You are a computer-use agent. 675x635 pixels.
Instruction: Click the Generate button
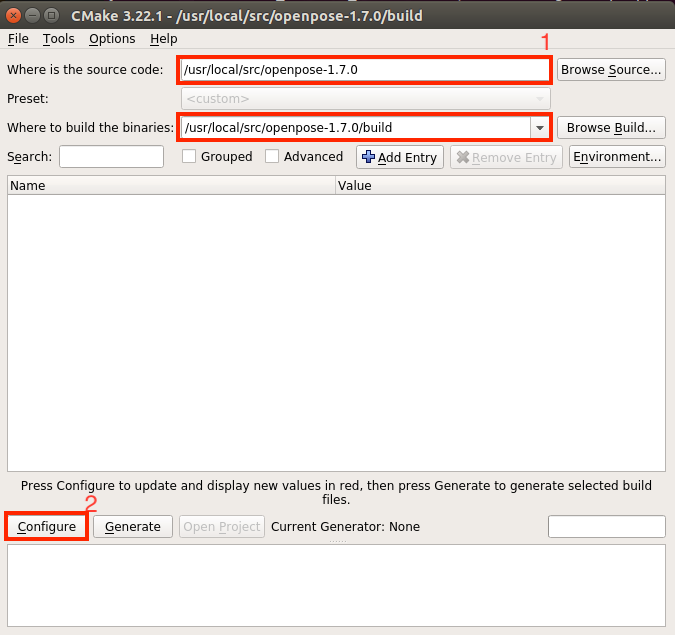click(133, 527)
